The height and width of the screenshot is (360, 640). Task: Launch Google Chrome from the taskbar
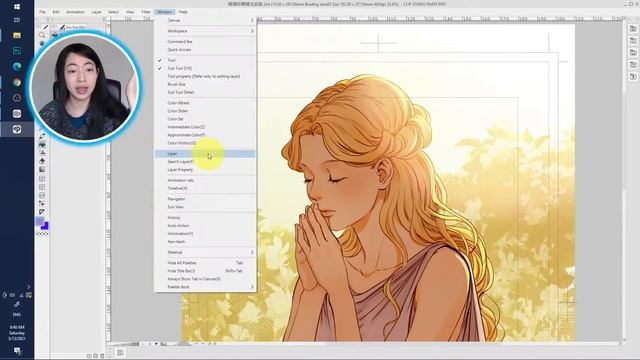point(17,82)
